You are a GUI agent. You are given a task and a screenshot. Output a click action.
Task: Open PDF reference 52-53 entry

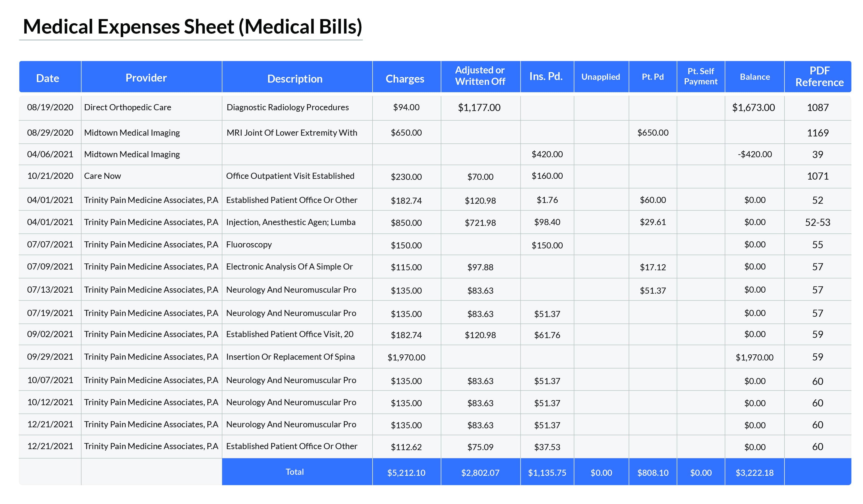point(818,222)
